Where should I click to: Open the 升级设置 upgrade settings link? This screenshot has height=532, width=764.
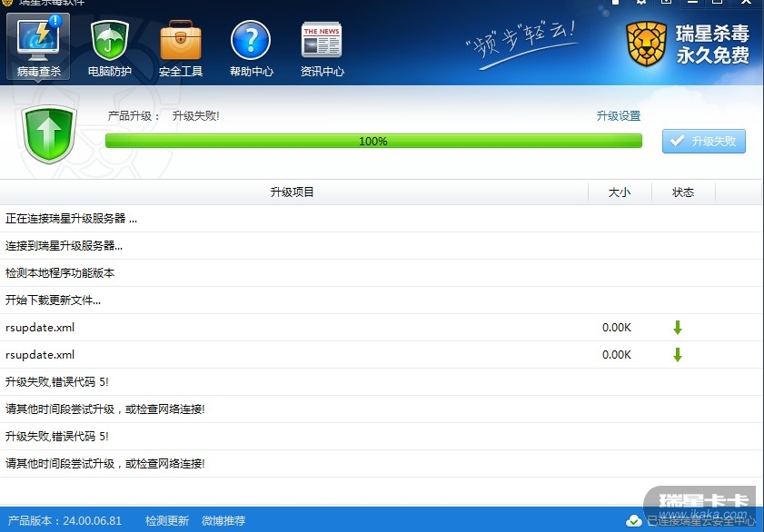(x=619, y=116)
